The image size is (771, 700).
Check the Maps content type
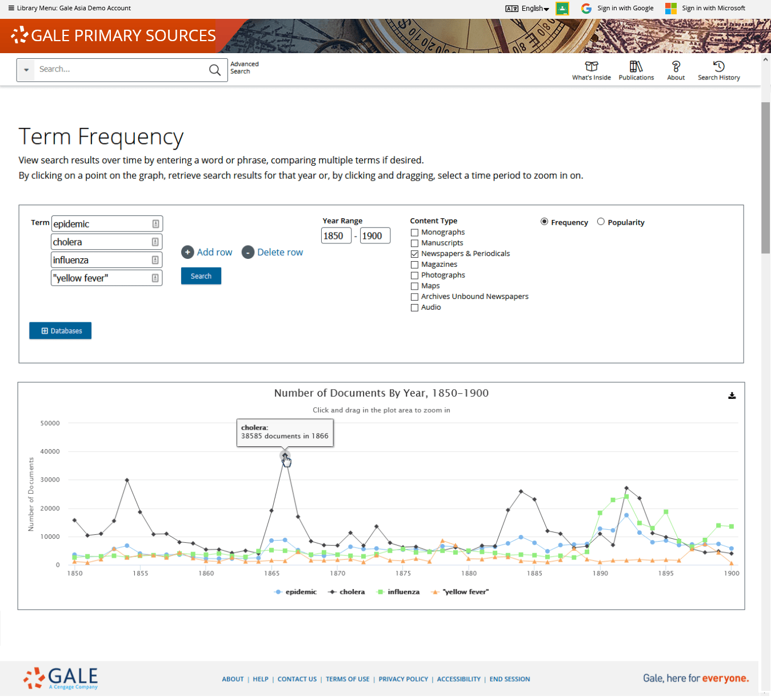[x=414, y=286]
